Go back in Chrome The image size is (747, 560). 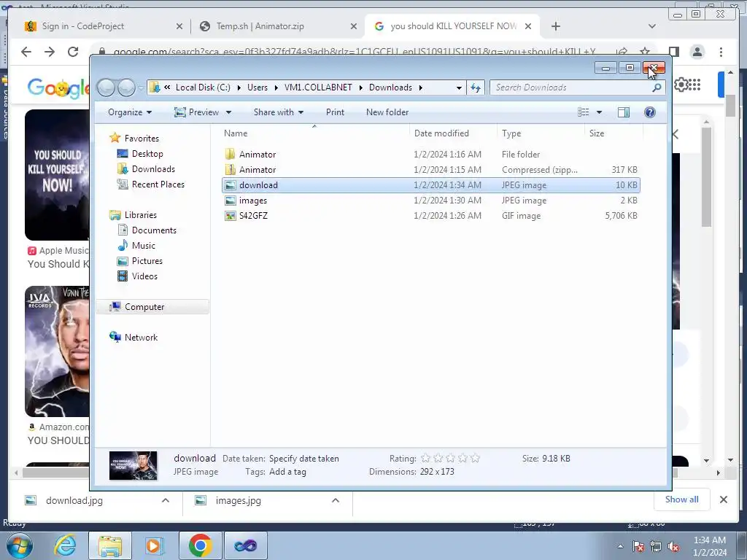click(x=26, y=52)
